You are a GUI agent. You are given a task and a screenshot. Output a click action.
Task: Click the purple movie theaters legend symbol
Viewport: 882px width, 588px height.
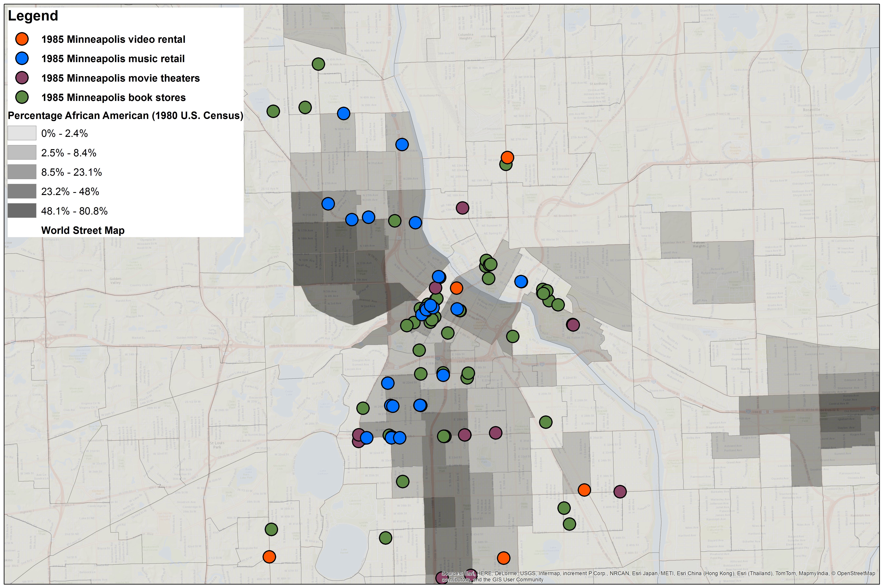point(22,78)
